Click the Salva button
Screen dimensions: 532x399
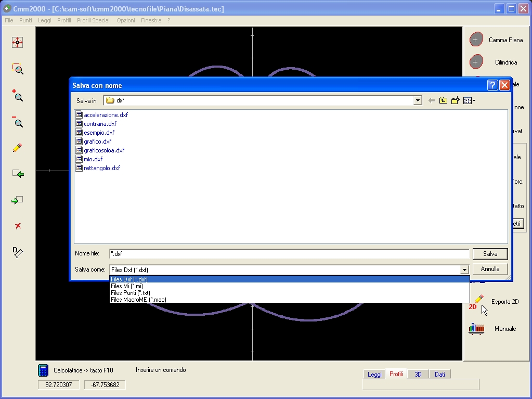tap(490, 254)
